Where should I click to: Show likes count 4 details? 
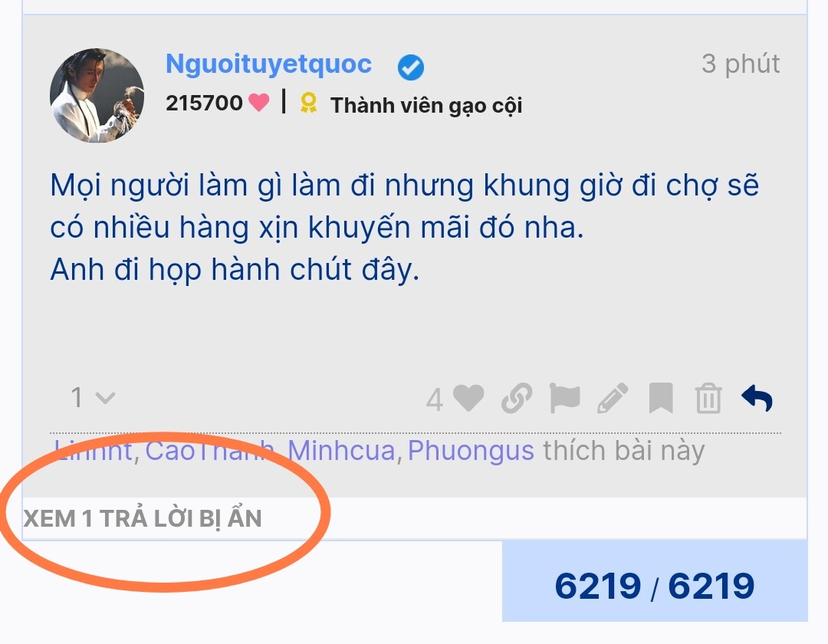click(x=435, y=399)
